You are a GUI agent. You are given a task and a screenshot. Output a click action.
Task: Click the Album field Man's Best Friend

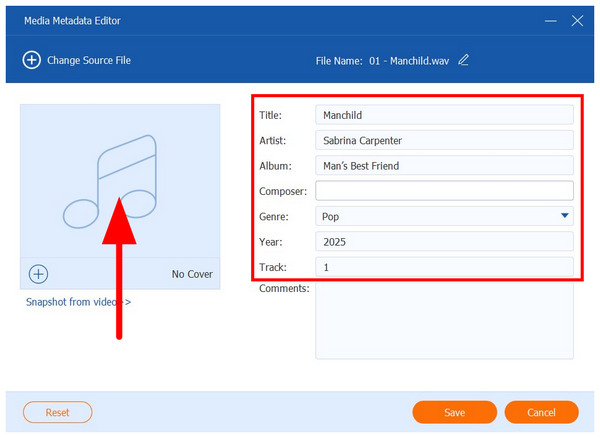point(444,165)
